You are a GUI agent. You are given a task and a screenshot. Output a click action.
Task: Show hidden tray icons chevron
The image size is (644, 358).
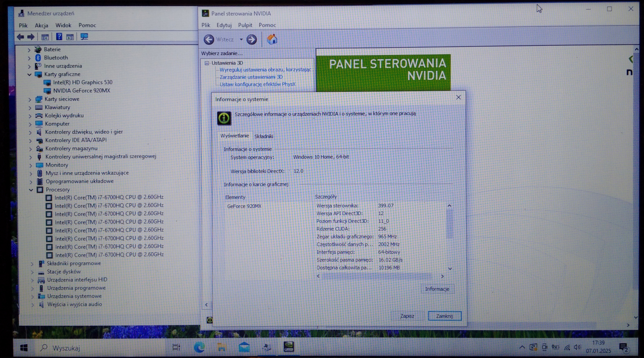tap(522, 347)
